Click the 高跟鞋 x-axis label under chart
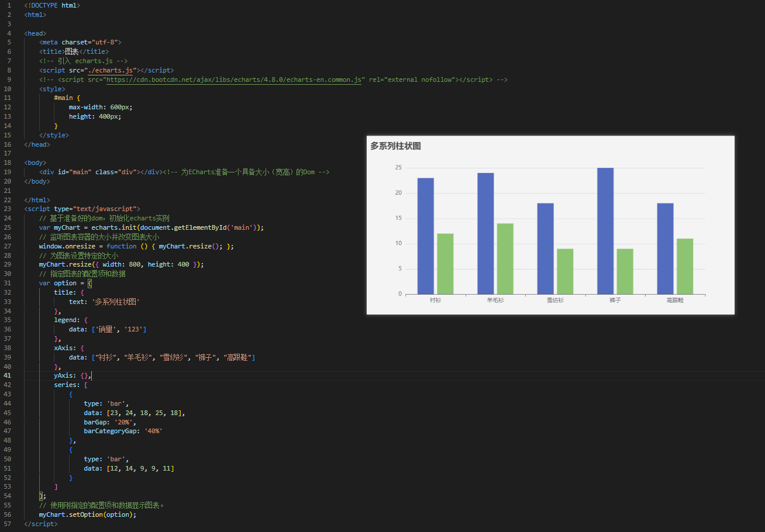Viewport: 765px width, 532px height. point(675,300)
